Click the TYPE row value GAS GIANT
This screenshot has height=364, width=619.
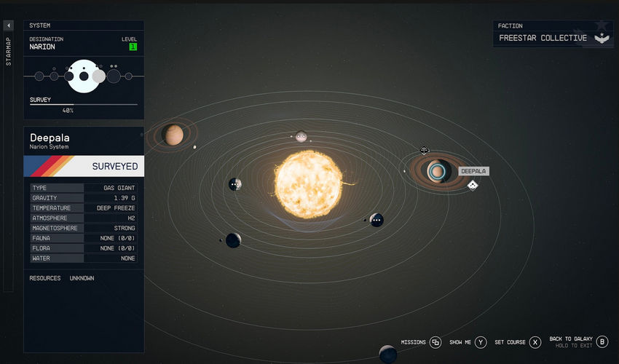pos(119,188)
